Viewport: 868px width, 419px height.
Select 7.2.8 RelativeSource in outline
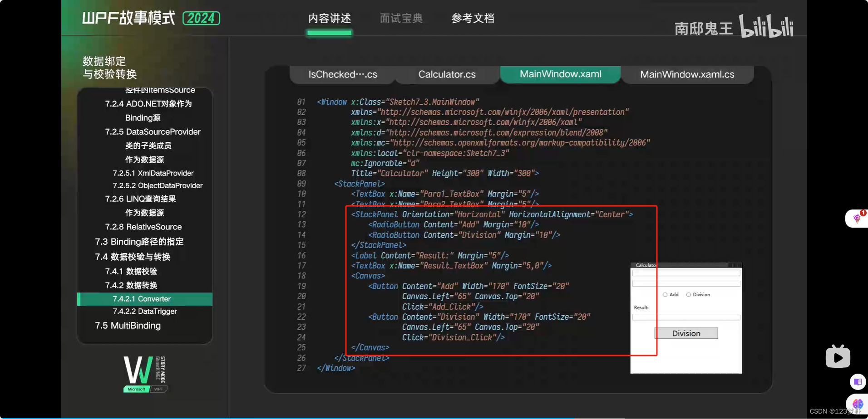pos(143,227)
